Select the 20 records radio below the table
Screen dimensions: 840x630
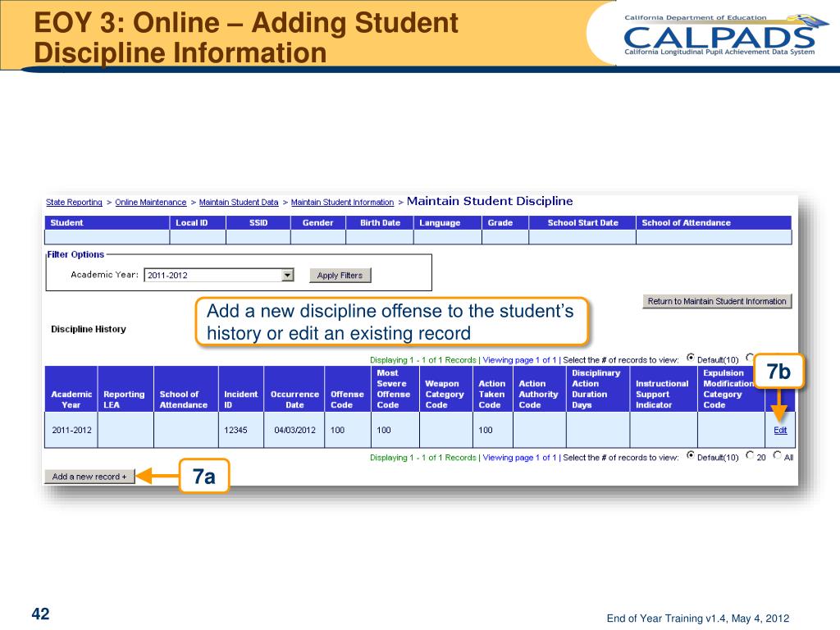point(750,455)
